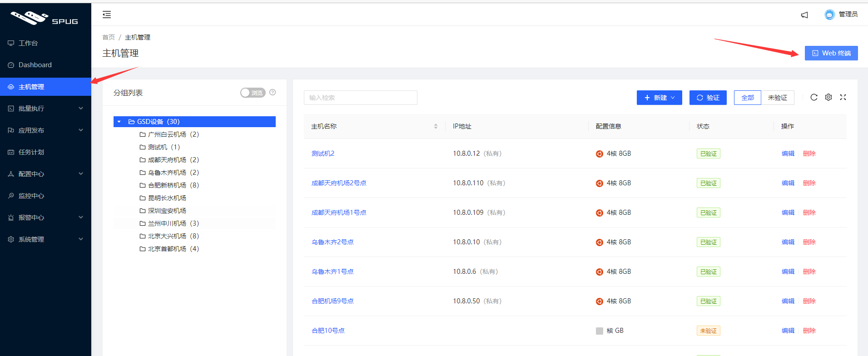Image resolution: width=868 pixels, height=356 pixels.
Task: Sort by host name column
Action: tap(436, 126)
